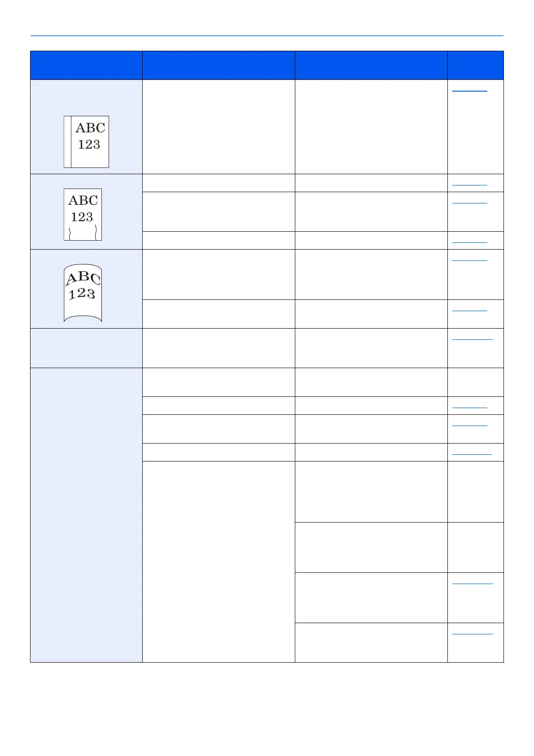Follow the third link in the wrinkled-paper row
This screenshot has width=534, height=756.
pos(469,241)
